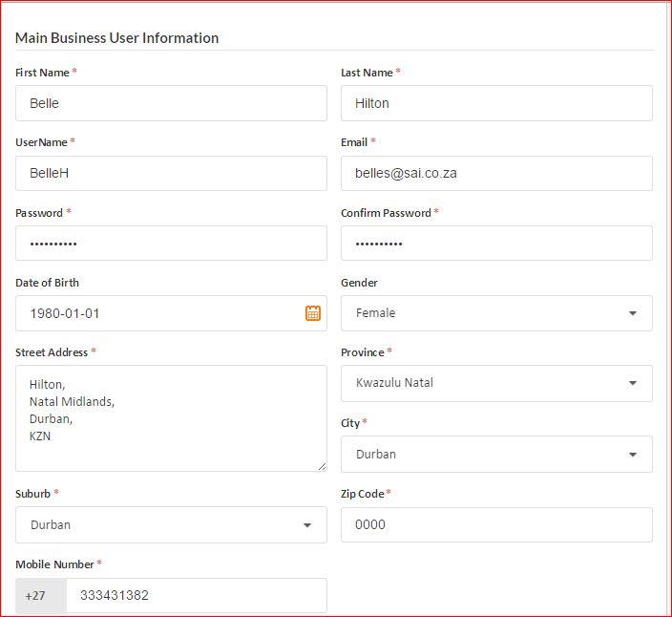Focus the UserName input field
This screenshot has height=617, width=672.
(x=171, y=174)
